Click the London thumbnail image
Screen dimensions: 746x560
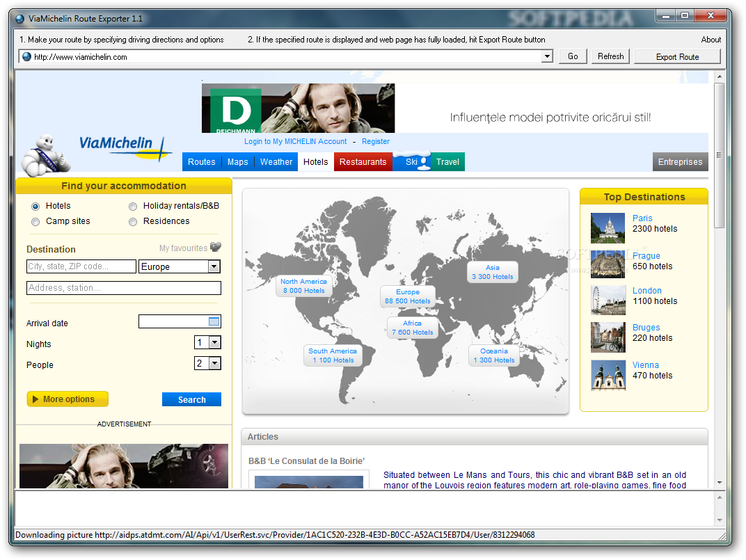pyautogui.click(x=608, y=301)
